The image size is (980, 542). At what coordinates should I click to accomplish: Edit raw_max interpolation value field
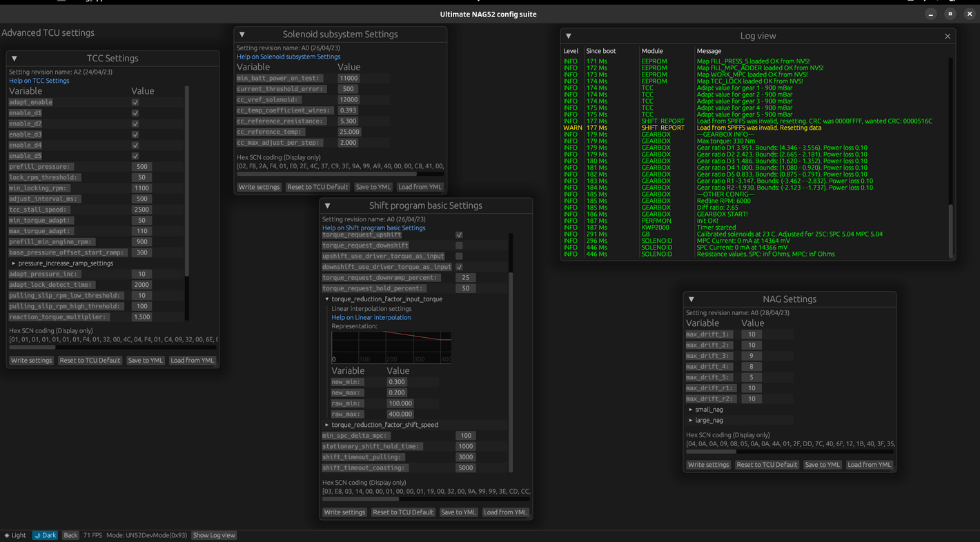tap(400, 414)
